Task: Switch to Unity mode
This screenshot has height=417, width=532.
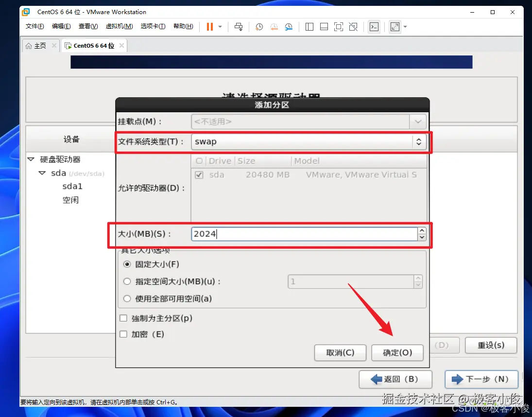Action: [x=353, y=26]
